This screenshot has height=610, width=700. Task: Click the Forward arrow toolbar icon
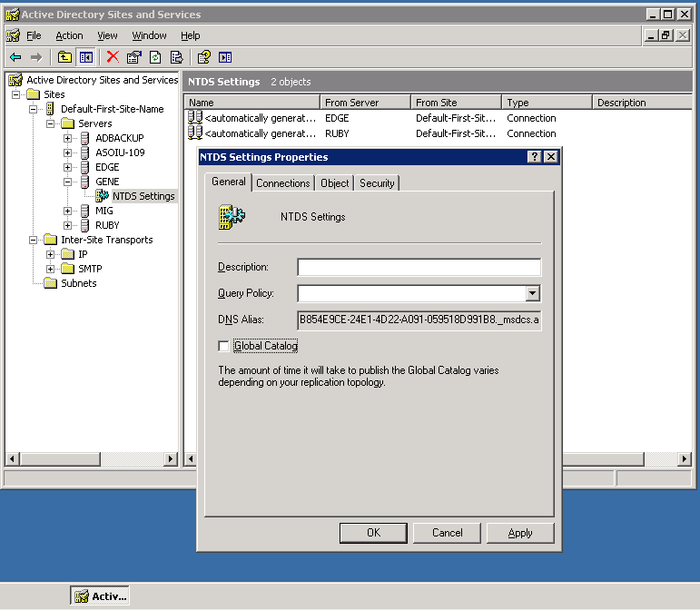36,57
